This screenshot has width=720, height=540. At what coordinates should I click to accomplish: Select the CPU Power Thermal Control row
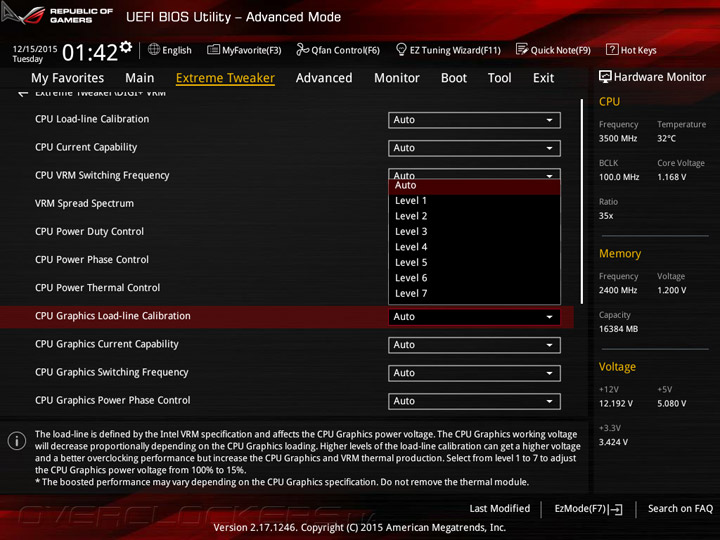(286, 287)
